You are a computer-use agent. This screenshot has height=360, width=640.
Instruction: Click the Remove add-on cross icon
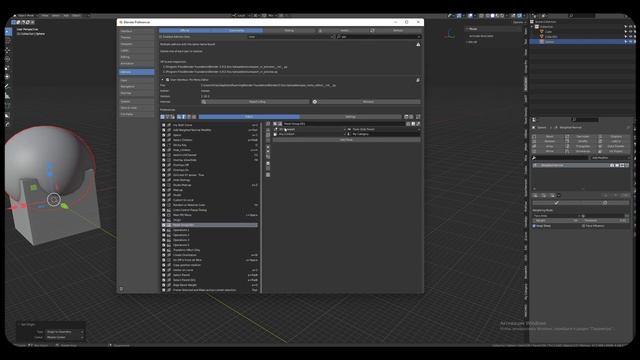(x=315, y=102)
